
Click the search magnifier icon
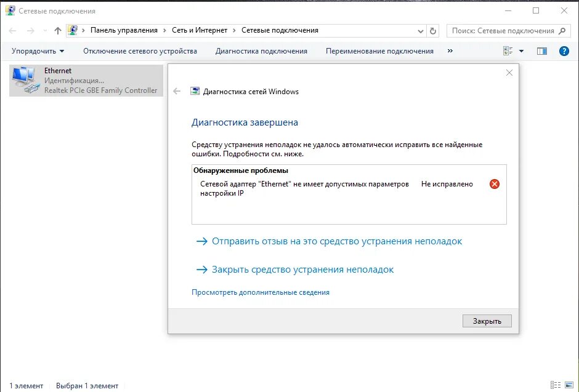[x=562, y=31]
